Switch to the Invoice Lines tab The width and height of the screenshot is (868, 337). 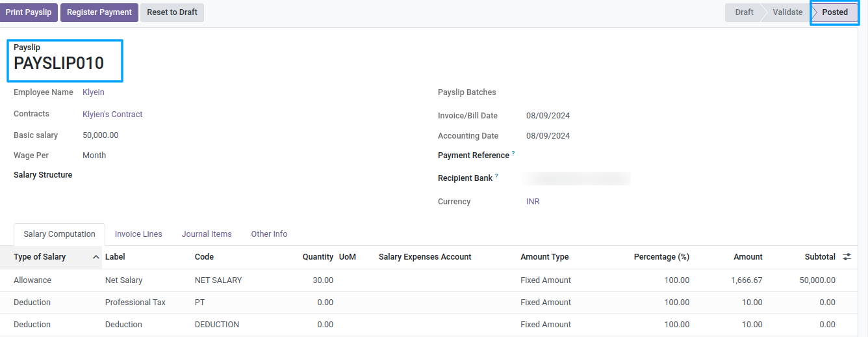138,234
